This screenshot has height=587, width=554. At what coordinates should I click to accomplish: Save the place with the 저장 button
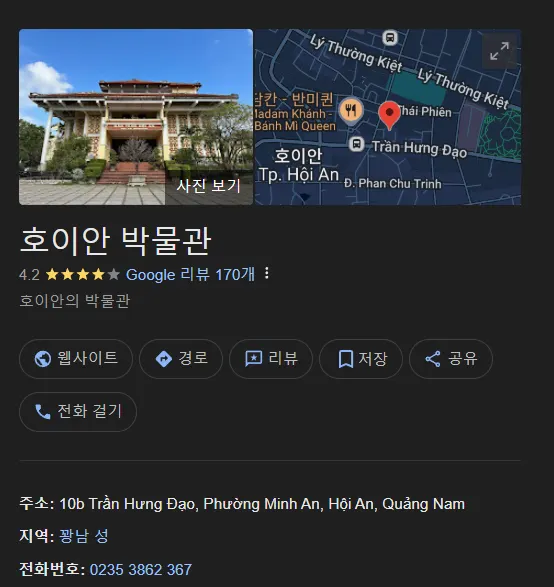tap(361, 359)
